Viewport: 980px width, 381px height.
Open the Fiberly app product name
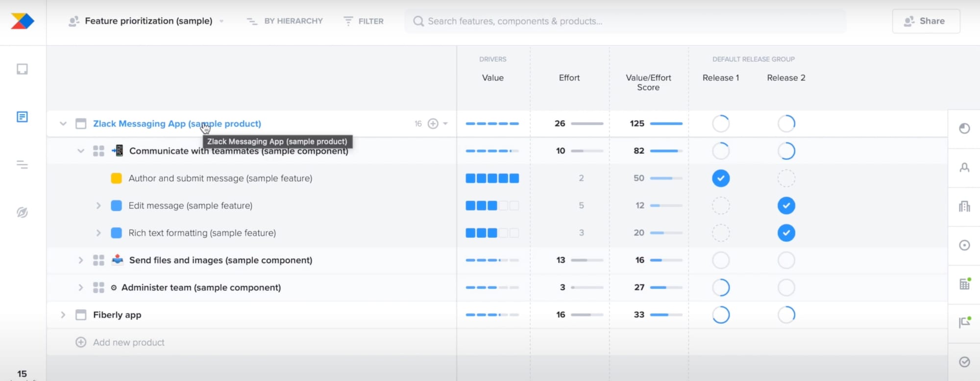pyautogui.click(x=117, y=315)
